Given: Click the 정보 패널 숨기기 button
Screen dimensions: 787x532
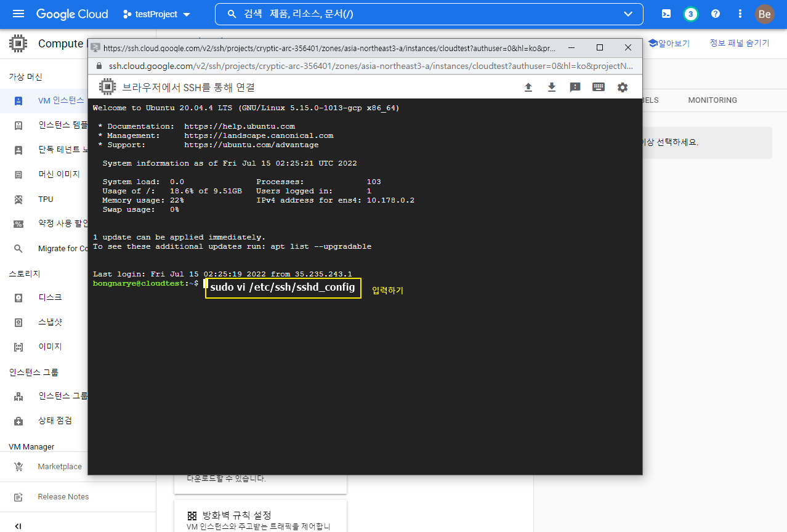Looking at the screenshot, I should pos(740,42).
